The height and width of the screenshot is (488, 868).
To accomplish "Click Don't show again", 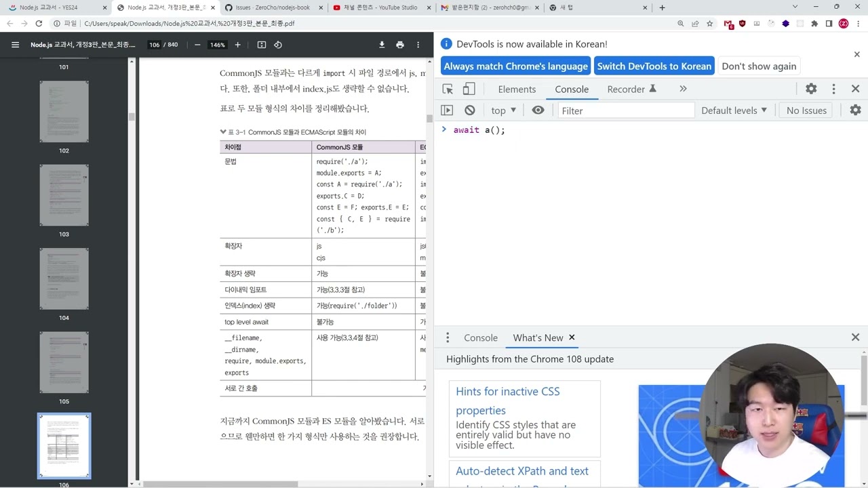I will tap(759, 66).
